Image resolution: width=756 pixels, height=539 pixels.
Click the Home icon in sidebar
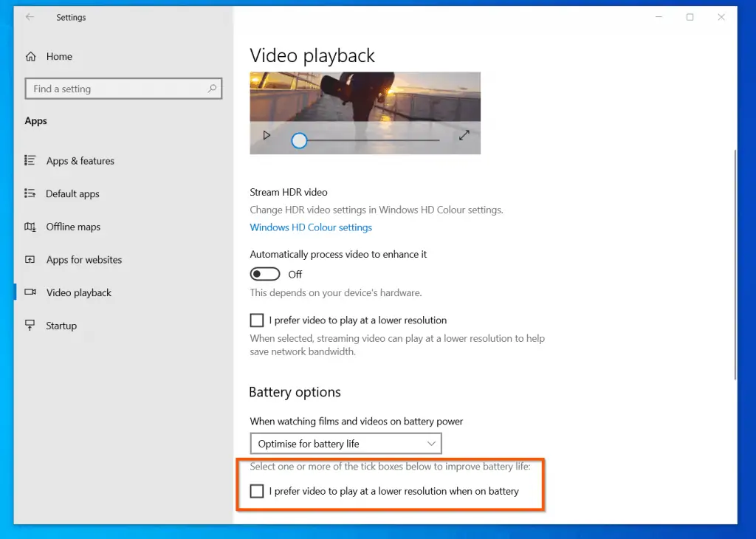(x=31, y=56)
